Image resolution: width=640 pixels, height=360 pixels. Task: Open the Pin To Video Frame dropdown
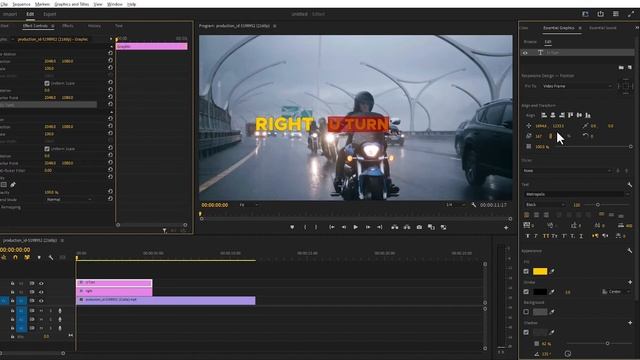point(577,86)
